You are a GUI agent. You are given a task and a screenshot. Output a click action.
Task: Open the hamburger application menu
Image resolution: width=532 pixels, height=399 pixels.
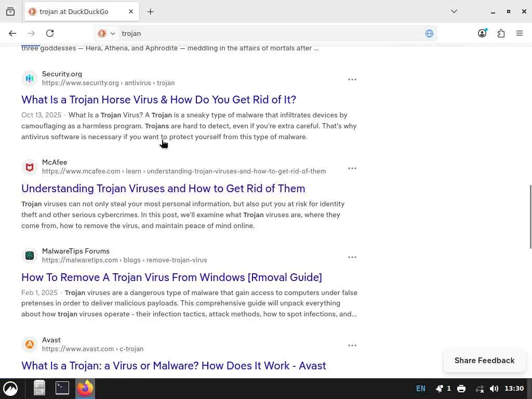coord(520,33)
